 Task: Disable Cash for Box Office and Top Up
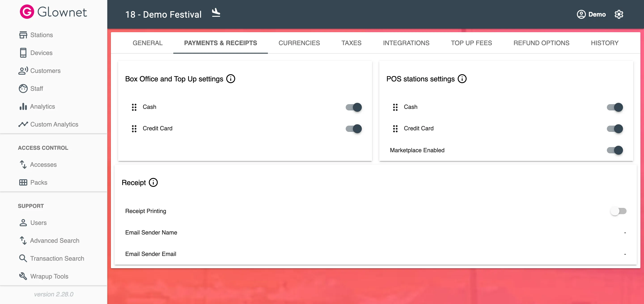tap(354, 107)
